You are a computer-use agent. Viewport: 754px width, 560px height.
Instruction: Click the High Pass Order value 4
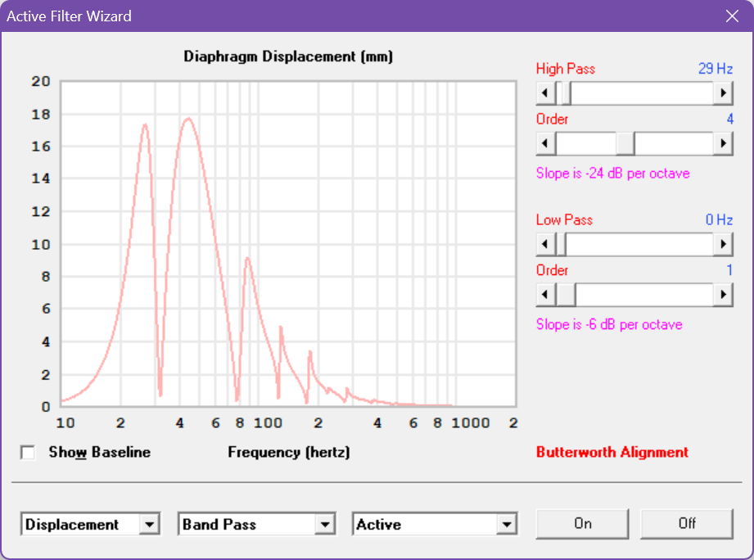(x=730, y=119)
